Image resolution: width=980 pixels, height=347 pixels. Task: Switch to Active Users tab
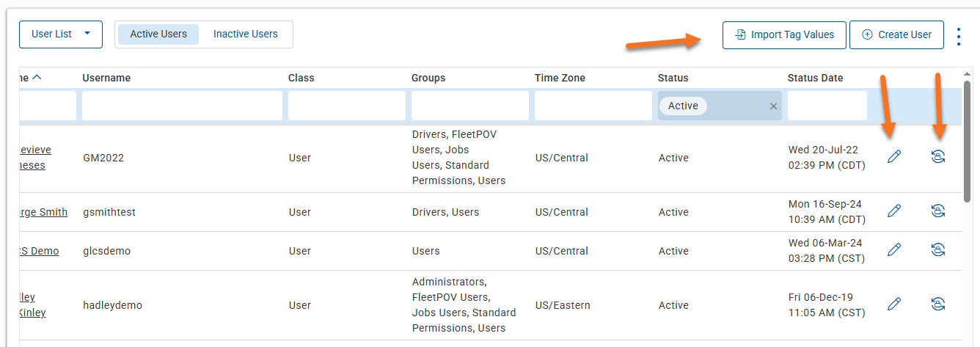tap(158, 34)
